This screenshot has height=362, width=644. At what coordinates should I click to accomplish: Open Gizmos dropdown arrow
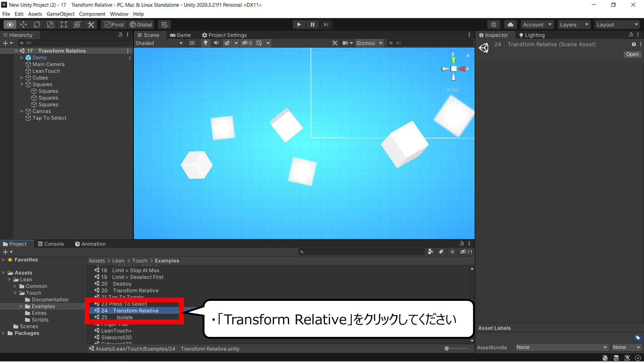pos(381,43)
